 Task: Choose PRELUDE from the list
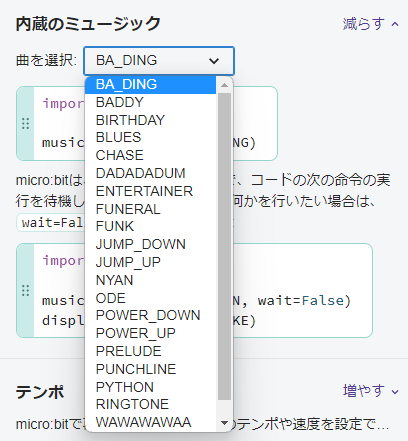[150, 351]
